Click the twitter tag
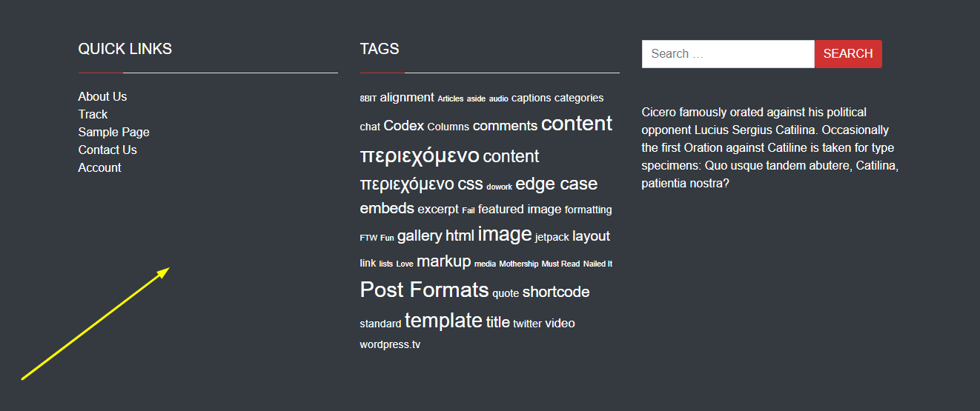 (527, 324)
